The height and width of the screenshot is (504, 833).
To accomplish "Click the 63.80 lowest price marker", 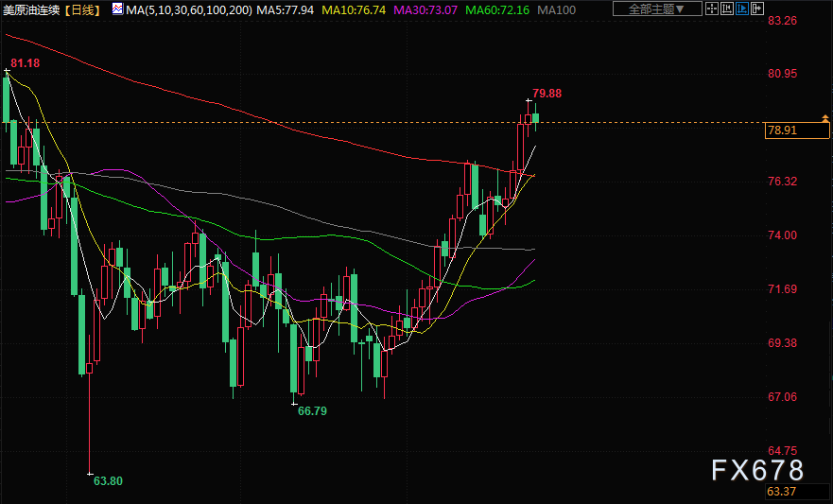I will 108,481.
